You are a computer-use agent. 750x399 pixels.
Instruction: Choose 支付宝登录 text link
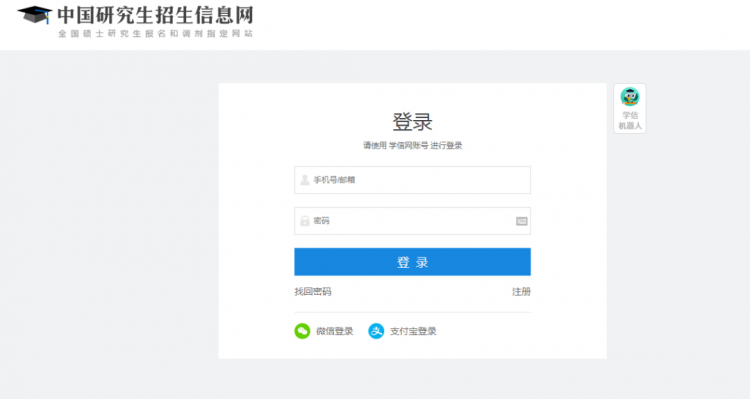[413, 331]
